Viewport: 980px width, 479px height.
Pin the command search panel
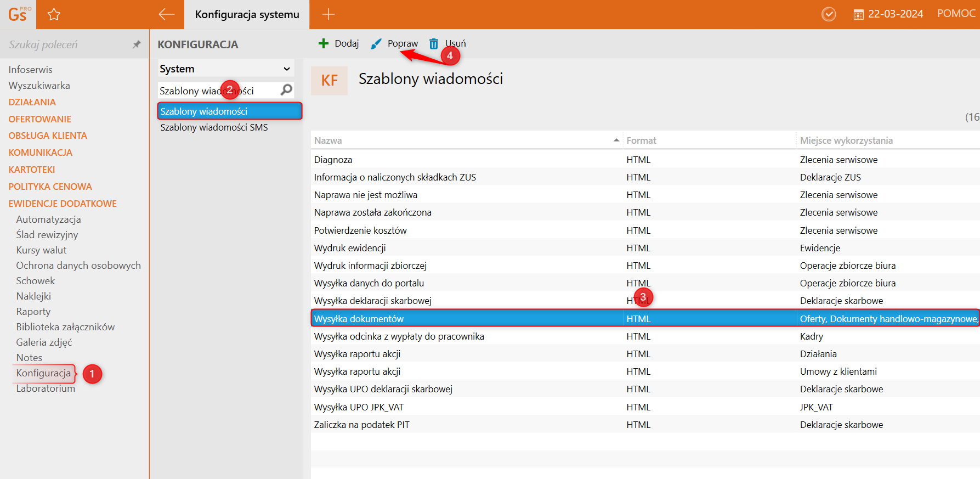pos(137,44)
